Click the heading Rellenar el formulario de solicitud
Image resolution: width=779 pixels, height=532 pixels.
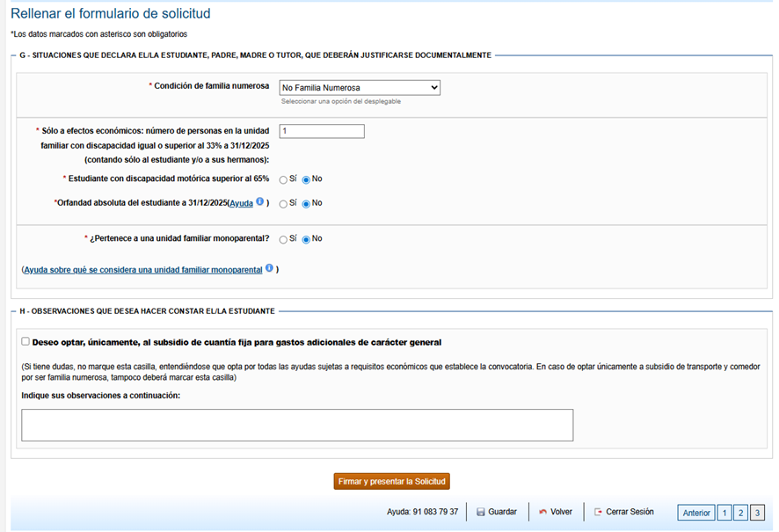[111, 13]
